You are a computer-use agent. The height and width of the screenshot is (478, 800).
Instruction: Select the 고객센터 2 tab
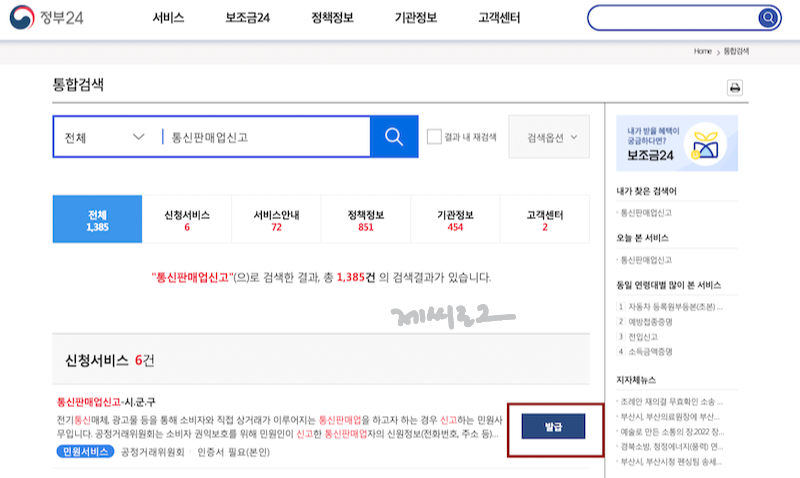click(545, 219)
